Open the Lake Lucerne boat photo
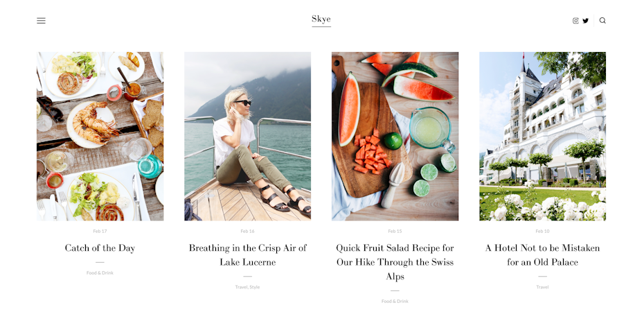This screenshot has width=644, height=312. point(248,136)
